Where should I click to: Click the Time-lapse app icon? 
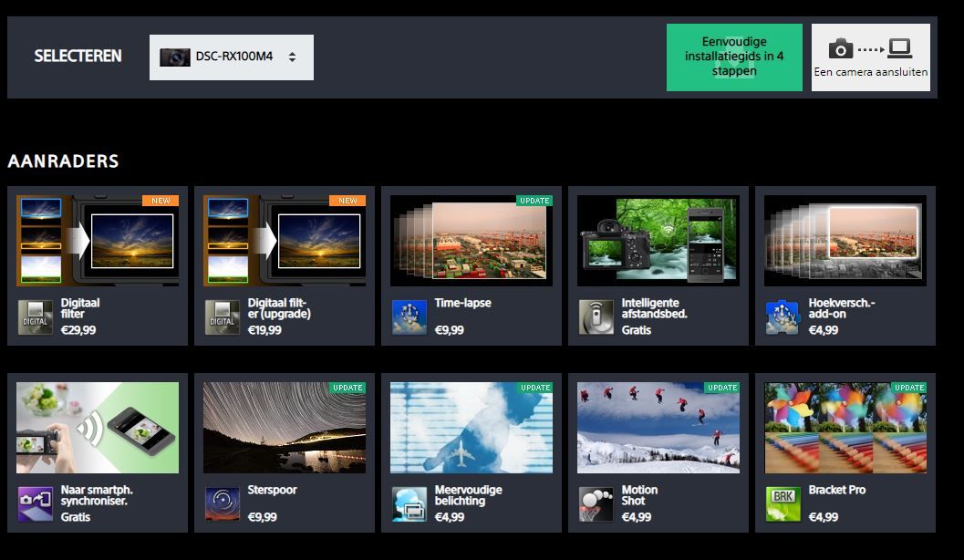tap(409, 316)
